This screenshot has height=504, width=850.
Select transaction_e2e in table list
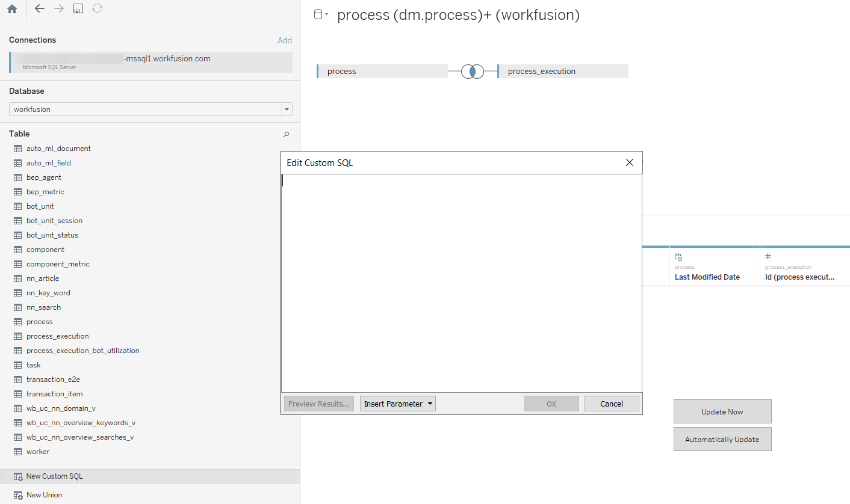(x=53, y=380)
